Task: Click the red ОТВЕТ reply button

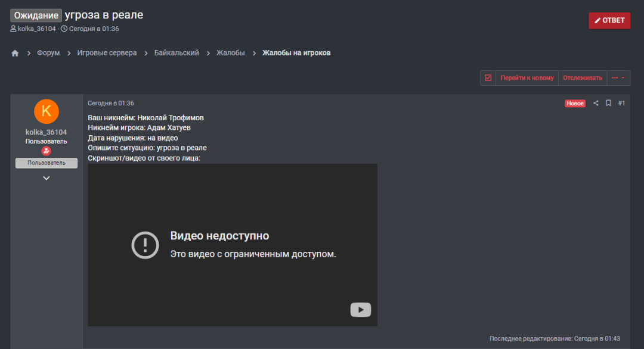Action: [609, 20]
